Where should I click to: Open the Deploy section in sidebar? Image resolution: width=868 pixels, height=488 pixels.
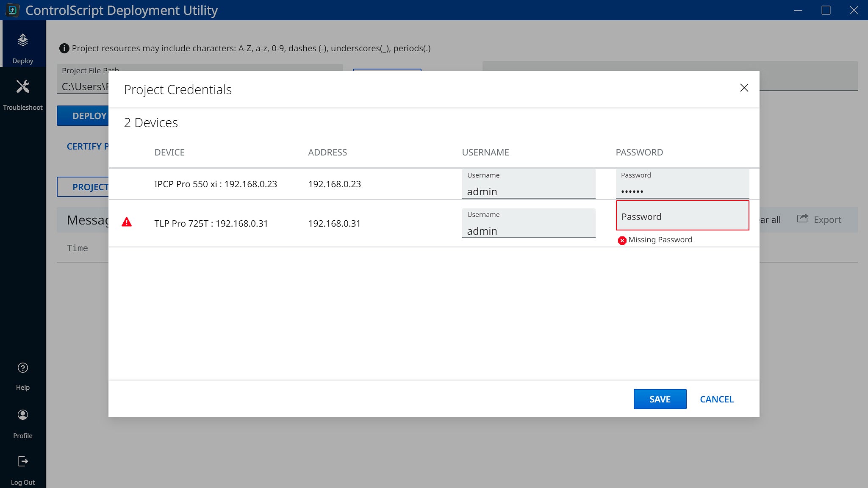pyautogui.click(x=23, y=44)
